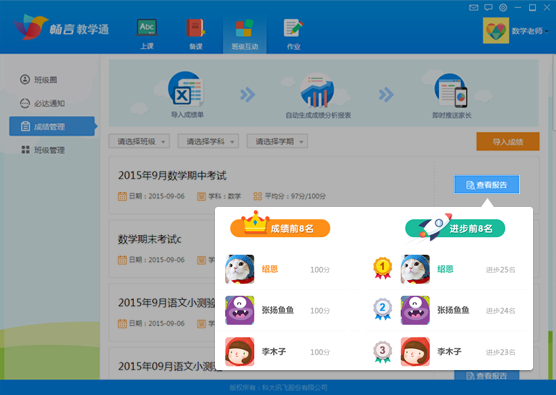Click the 即时推送家长 phone icon
The height and width of the screenshot is (395, 556).
pyautogui.click(x=451, y=90)
